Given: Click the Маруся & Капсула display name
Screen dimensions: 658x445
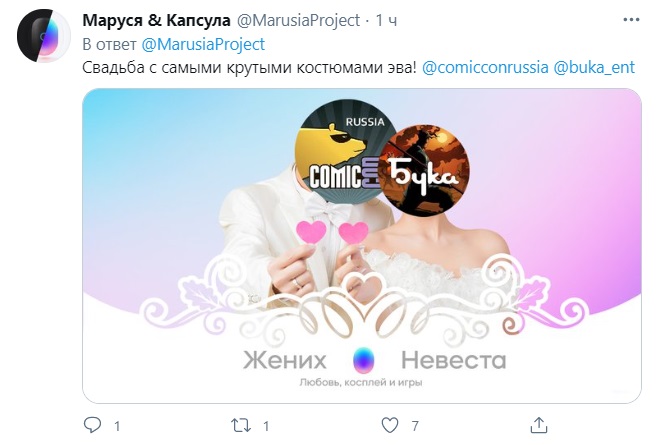Looking at the screenshot, I should [156, 20].
